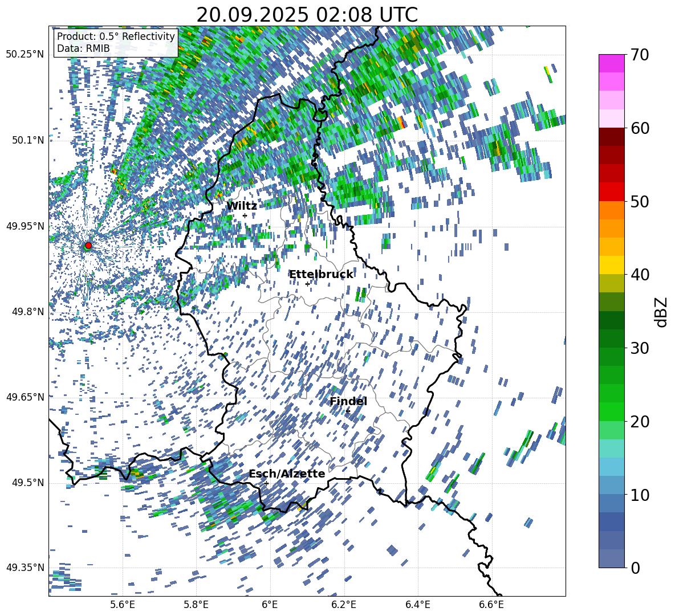
Task: Click the magenta 68-70 dBZ color band
Action: tap(611, 64)
